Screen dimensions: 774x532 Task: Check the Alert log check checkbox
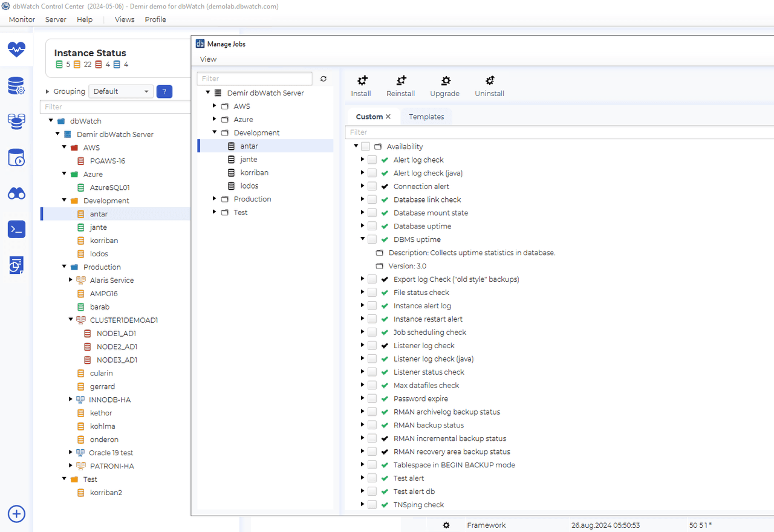click(x=372, y=160)
